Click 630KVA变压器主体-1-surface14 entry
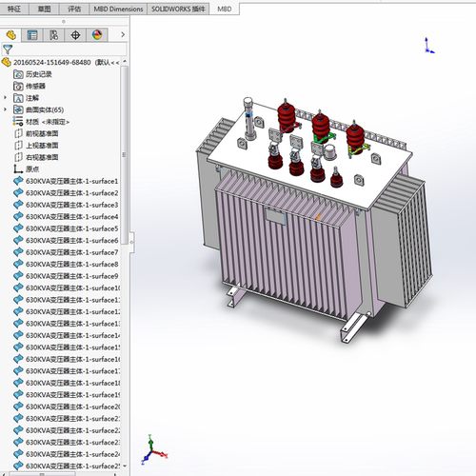Image resolution: width=476 pixels, height=476 pixels. [x=67, y=335]
